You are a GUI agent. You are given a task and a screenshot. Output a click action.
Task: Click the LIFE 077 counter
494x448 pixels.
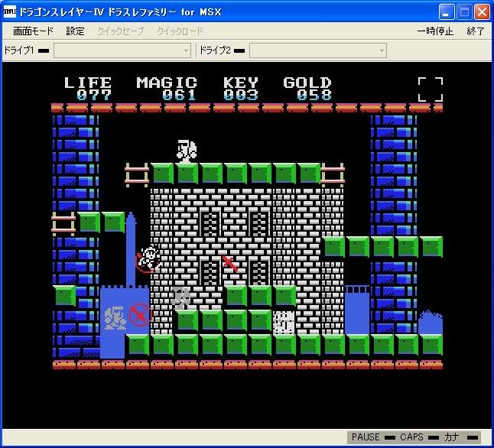coord(88,89)
